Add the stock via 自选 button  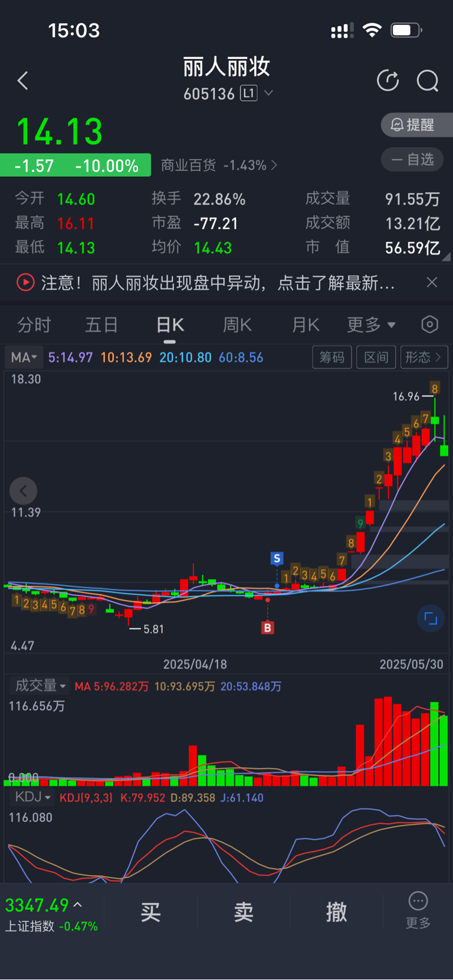click(412, 159)
